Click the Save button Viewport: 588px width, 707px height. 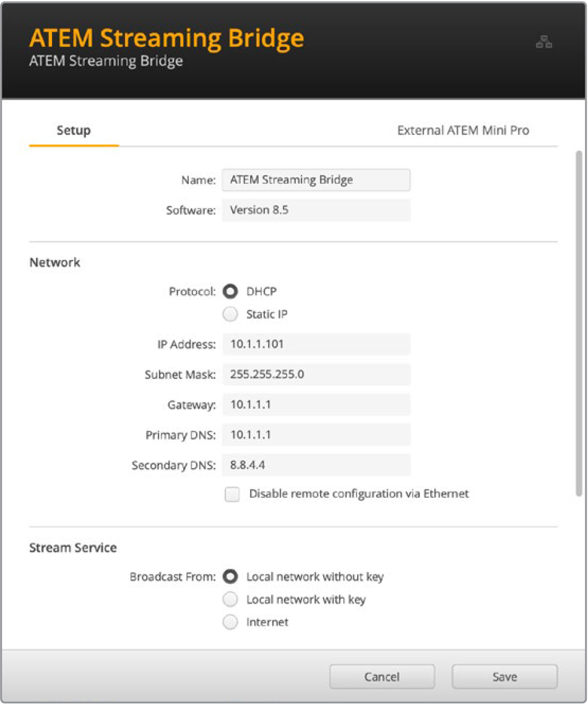(x=504, y=677)
